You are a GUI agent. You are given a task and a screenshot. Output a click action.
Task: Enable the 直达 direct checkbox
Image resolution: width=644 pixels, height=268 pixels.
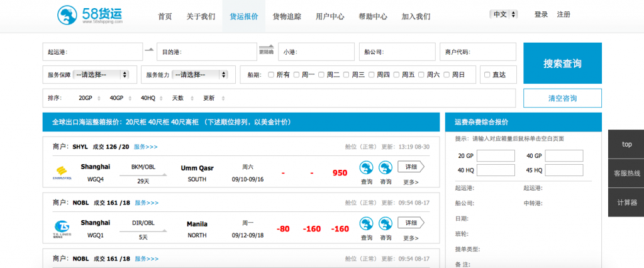click(487, 75)
